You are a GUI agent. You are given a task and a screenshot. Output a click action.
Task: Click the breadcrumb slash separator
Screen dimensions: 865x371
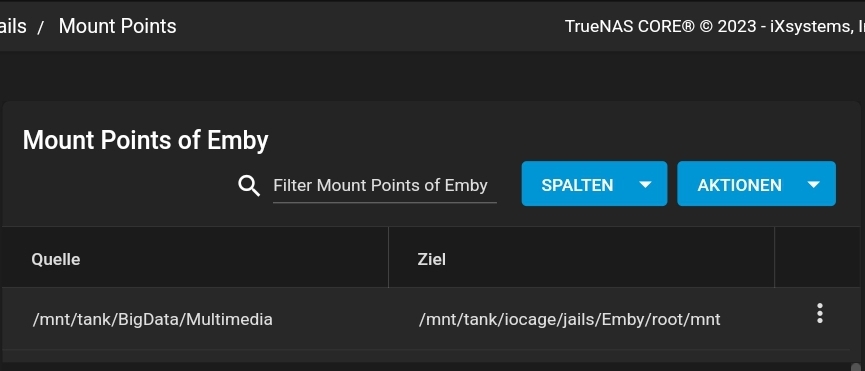[x=40, y=28]
